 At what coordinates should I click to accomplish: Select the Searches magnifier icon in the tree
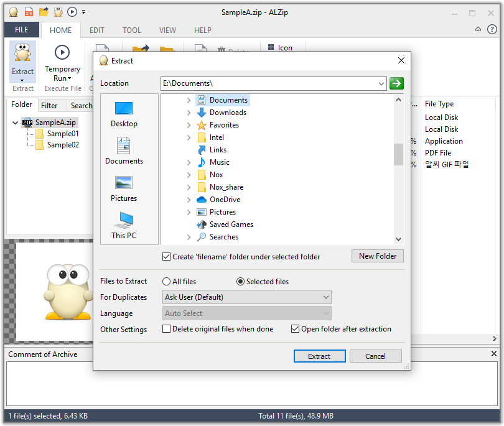point(202,237)
